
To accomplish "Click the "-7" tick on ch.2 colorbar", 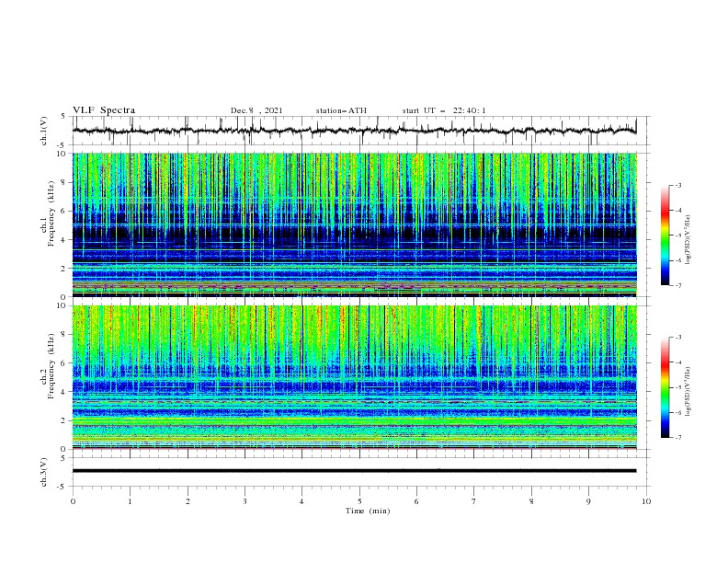I will click(x=678, y=437).
